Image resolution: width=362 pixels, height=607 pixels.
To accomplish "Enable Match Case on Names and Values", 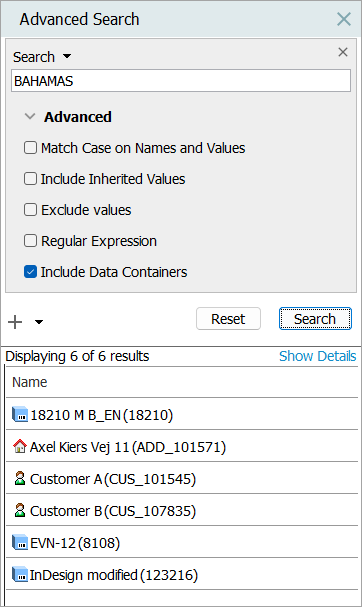I will click(30, 147).
